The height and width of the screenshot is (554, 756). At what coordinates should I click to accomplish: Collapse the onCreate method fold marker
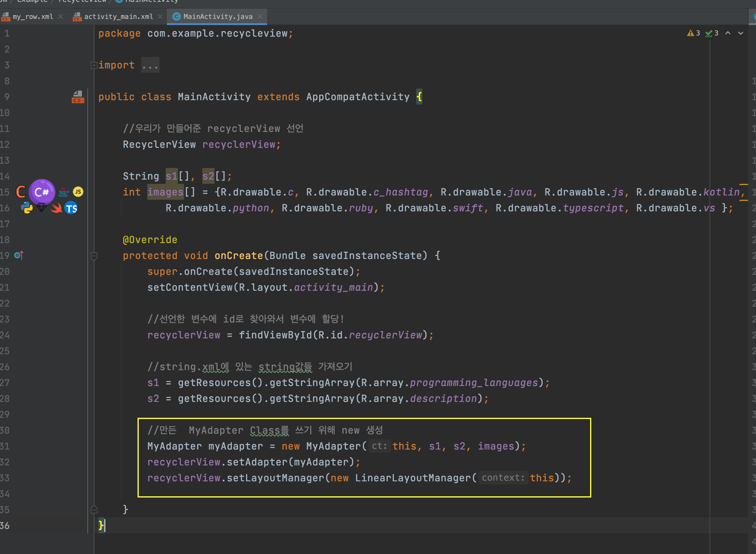[x=94, y=256]
